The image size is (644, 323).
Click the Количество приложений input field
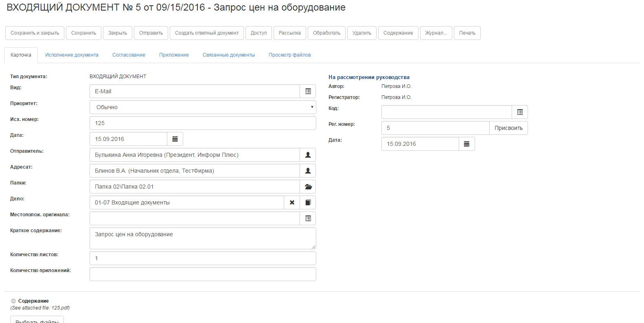[x=203, y=274]
